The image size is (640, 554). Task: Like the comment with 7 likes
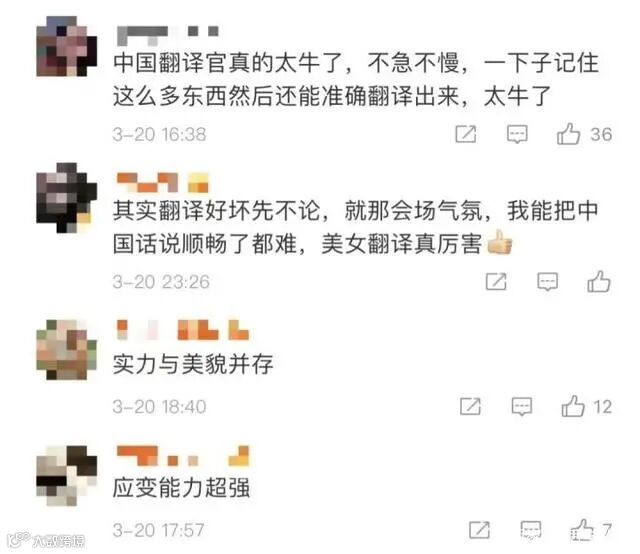(582, 530)
